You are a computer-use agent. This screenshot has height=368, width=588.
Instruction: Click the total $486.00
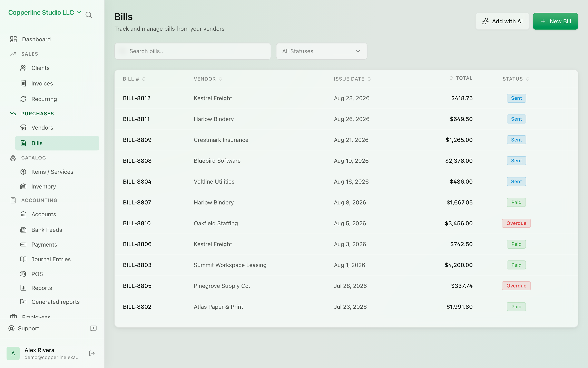tap(461, 182)
